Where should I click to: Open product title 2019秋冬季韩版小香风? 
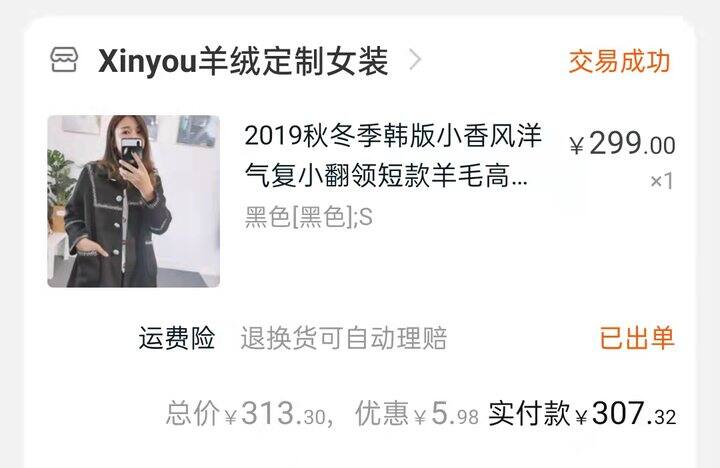click(393, 156)
